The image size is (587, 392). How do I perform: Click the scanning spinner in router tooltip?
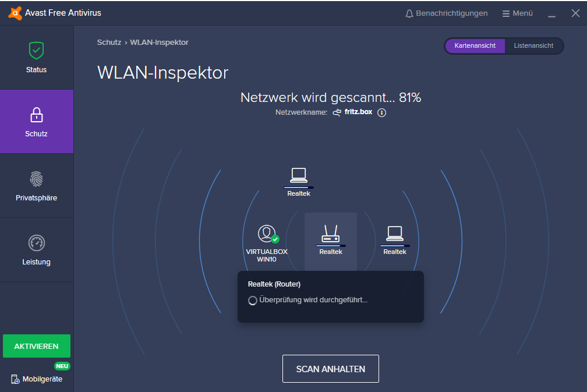252,301
